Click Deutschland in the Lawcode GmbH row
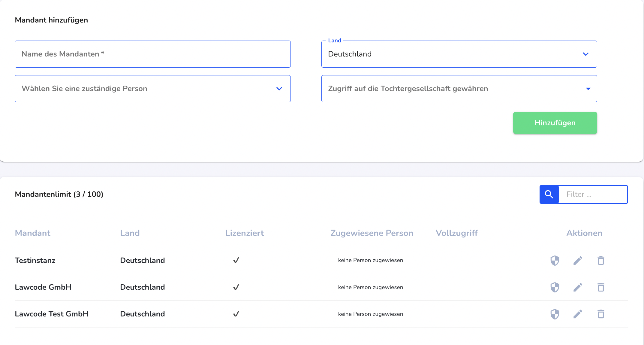 (x=143, y=287)
